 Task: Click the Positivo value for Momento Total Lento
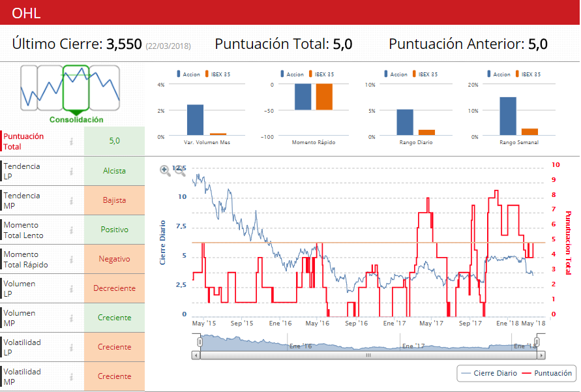[x=114, y=230]
